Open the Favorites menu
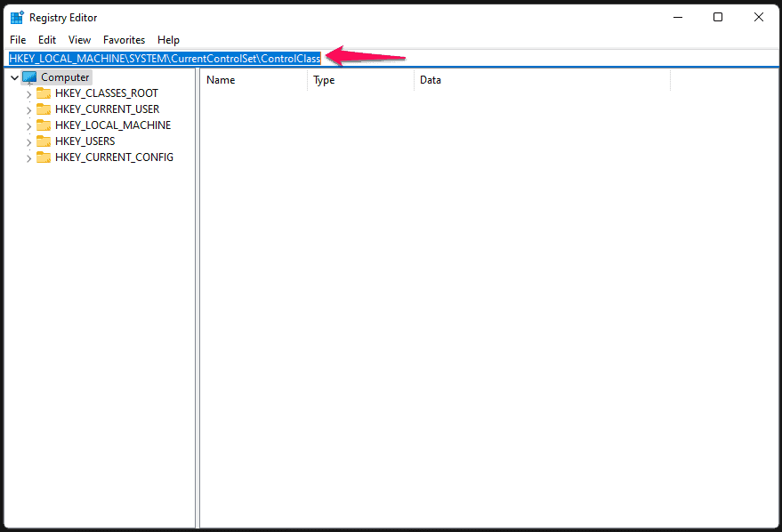The image size is (782, 532). point(125,40)
